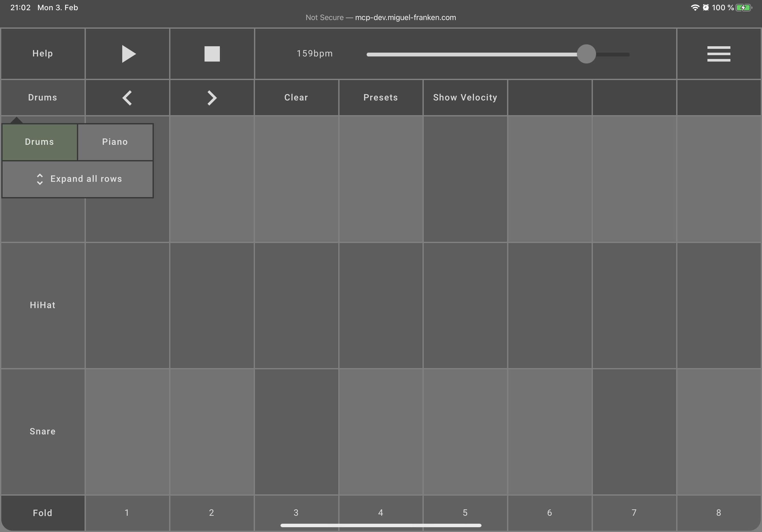Click Clear to reset all steps
The image size is (762, 532).
[x=296, y=97]
